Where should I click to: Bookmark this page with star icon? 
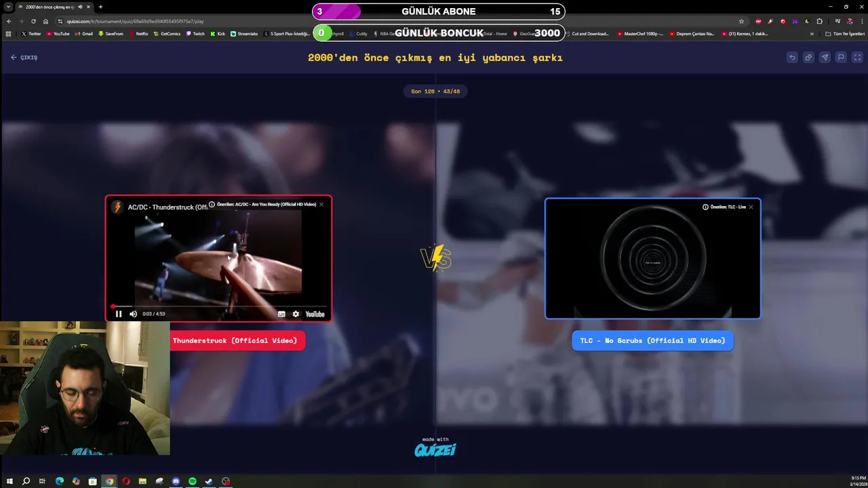click(741, 21)
